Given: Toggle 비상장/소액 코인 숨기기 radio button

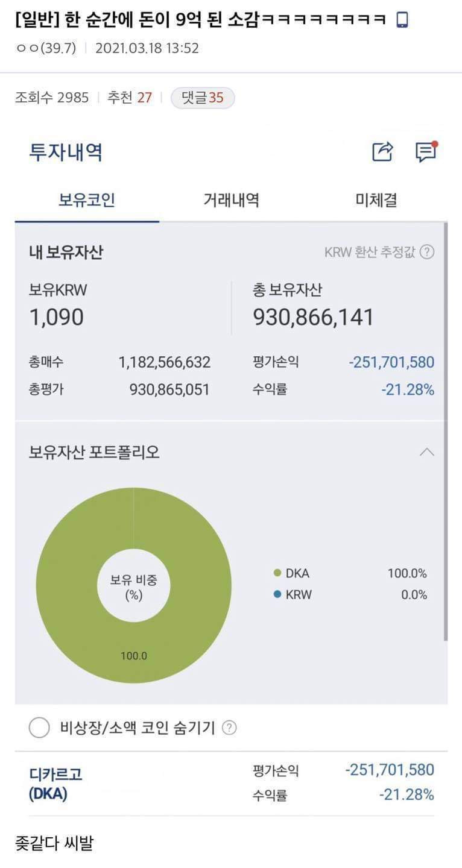Looking at the screenshot, I should [39, 728].
